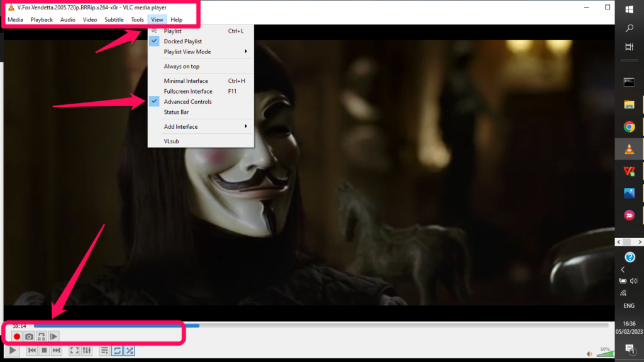Click the blue help question mark icon
644x362 pixels.
pyautogui.click(x=630, y=257)
